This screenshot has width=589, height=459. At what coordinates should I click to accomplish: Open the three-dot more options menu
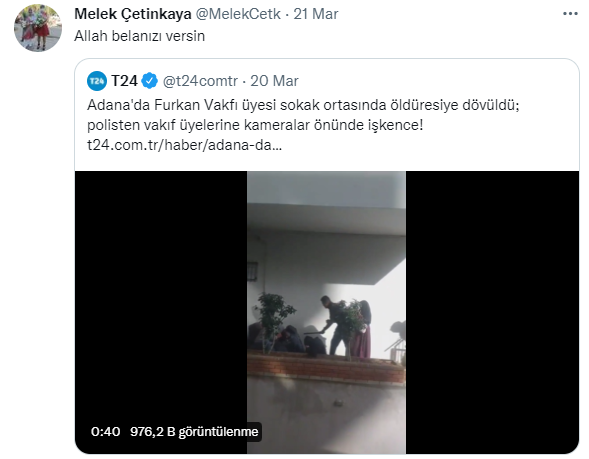[570, 14]
